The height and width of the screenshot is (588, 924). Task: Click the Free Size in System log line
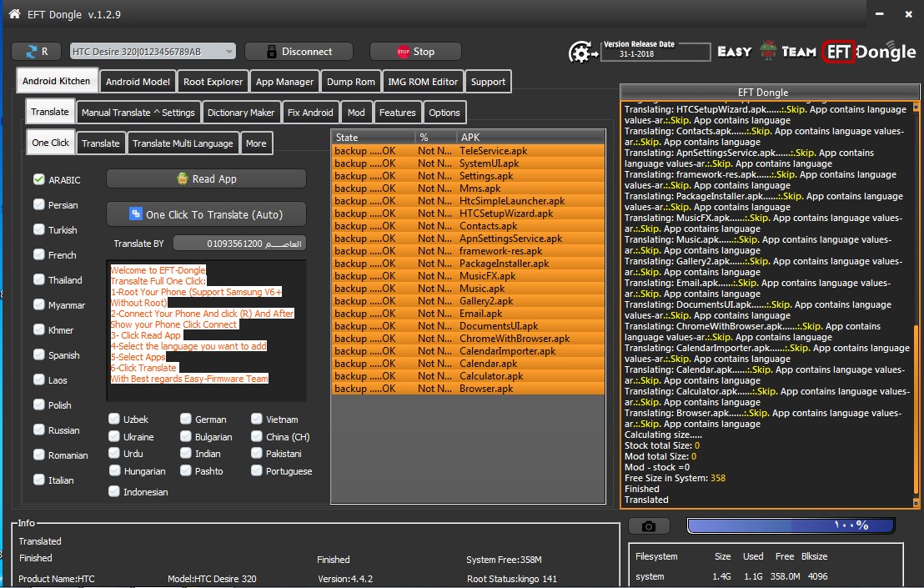pyautogui.click(x=675, y=478)
